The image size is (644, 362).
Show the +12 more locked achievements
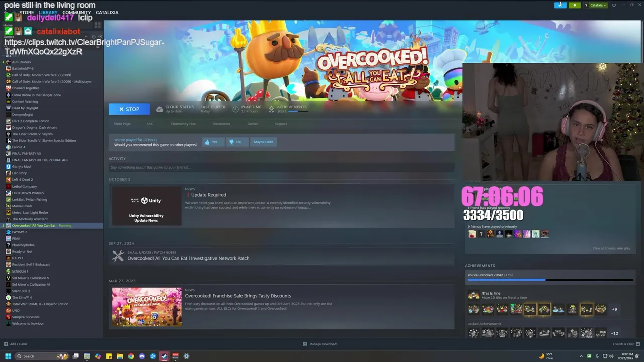point(614,333)
